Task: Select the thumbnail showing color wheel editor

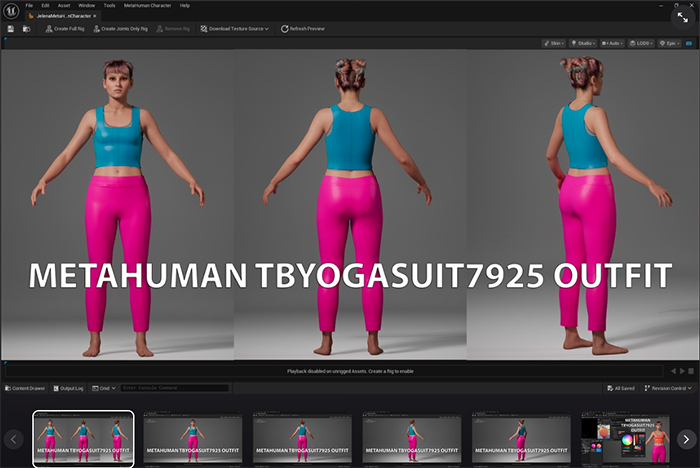Action: point(625,439)
